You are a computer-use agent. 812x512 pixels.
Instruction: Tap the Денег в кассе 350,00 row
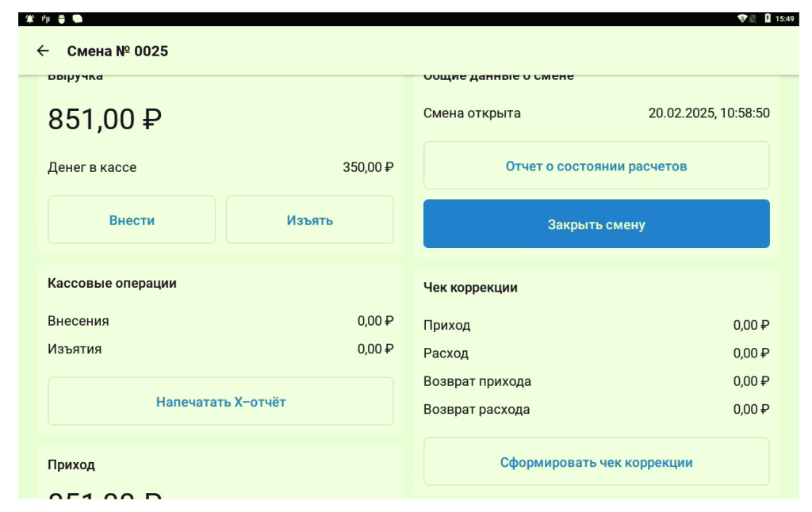tap(220, 167)
